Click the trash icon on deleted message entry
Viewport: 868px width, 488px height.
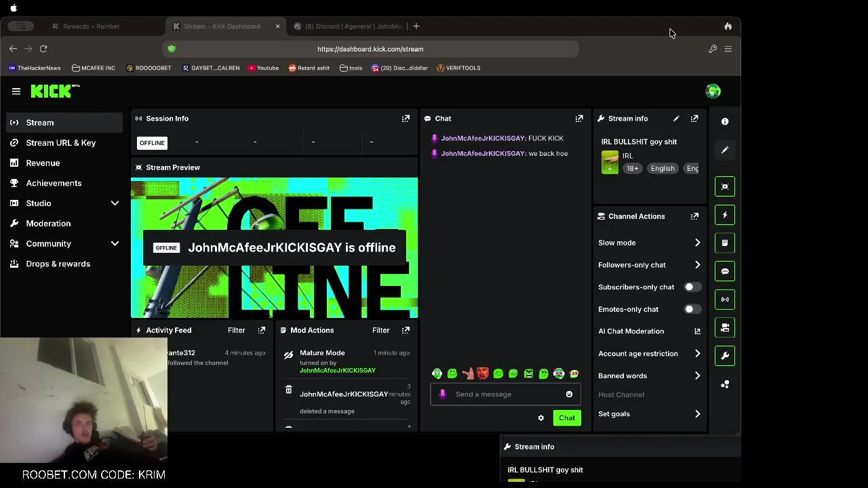pyautogui.click(x=288, y=390)
